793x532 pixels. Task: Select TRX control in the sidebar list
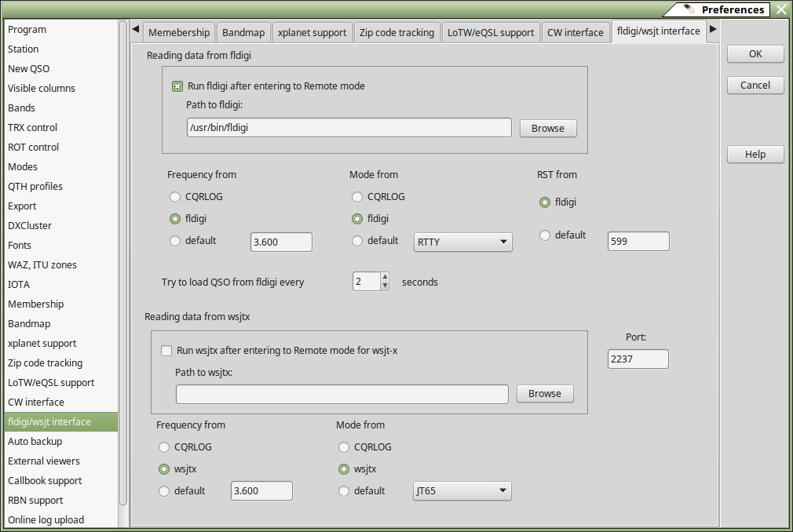(x=33, y=128)
